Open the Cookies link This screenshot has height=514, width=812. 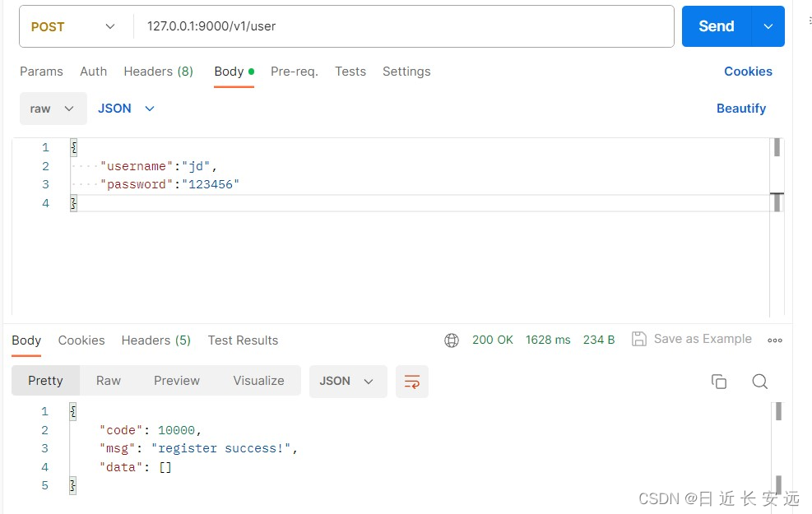tap(748, 72)
